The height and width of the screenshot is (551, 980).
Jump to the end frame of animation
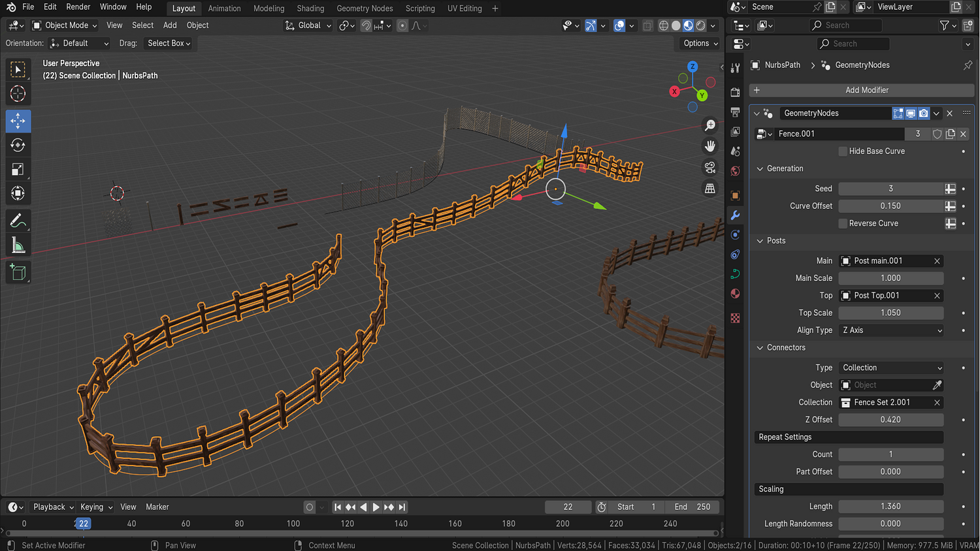click(x=402, y=507)
